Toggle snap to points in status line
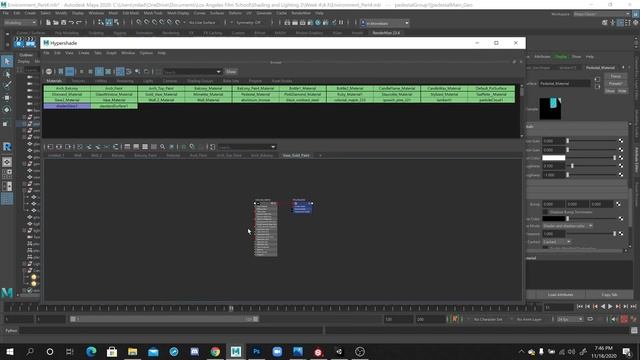Image resolution: width=640 pixels, height=360 pixels. [x=154, y=22]
